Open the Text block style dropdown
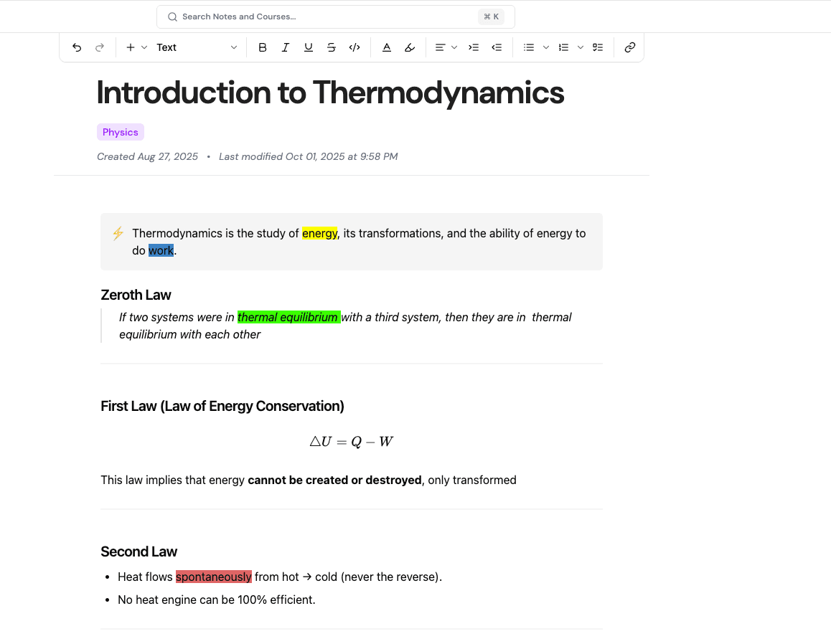831x644 pixels. (x=197, y=47)
